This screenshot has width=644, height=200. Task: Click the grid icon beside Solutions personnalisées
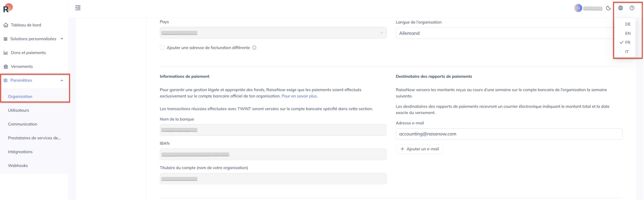click(x=5, y=39)
